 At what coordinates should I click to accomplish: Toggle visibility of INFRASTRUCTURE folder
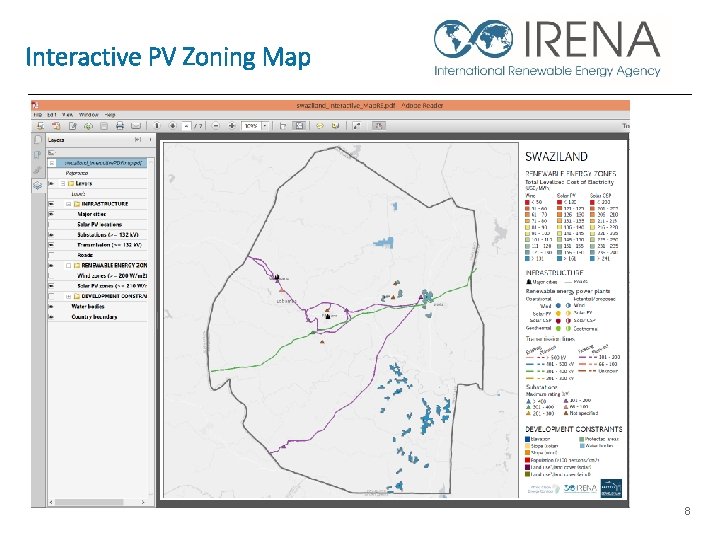tap(51, 204)
